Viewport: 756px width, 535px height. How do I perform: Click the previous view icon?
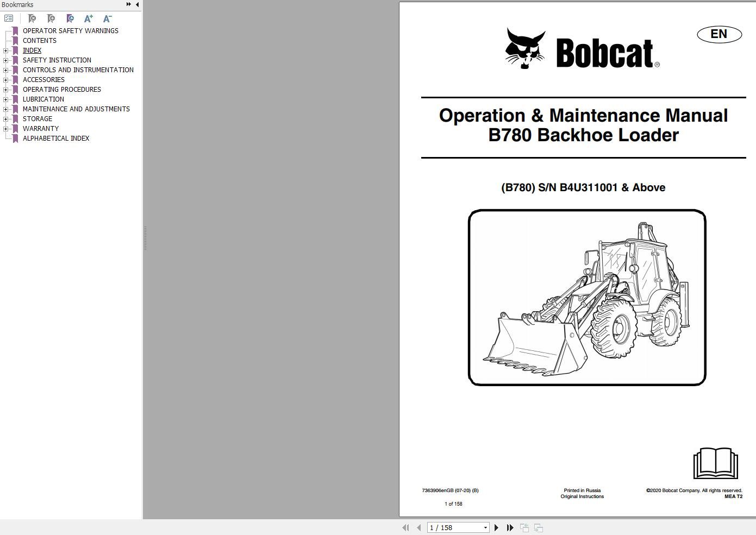(524, 527)
